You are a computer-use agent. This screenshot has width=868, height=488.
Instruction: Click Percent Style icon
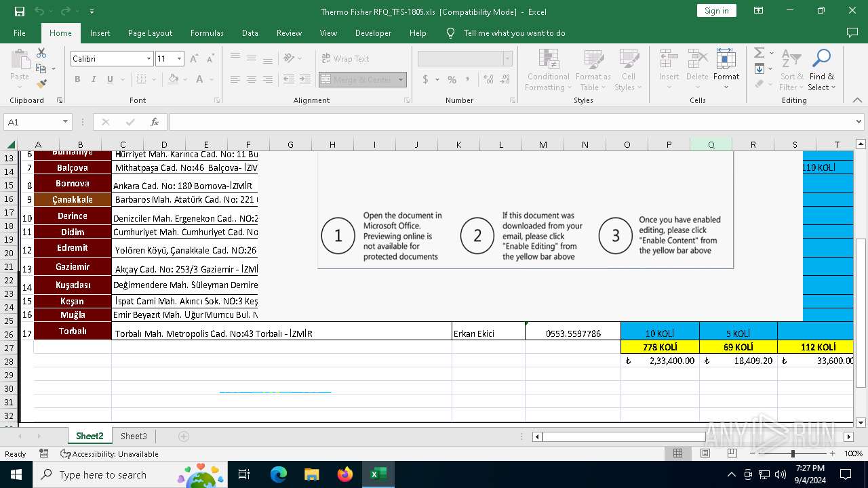pos(450,79)
